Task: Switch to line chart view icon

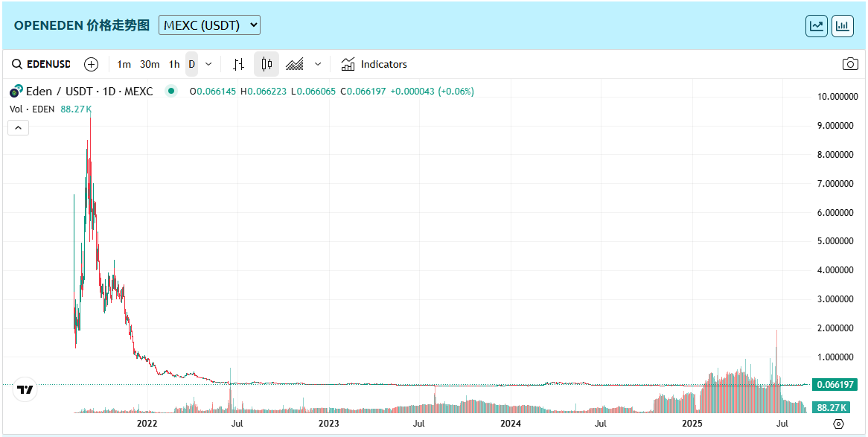Action: pyautogui.click(x=817, y=25)
